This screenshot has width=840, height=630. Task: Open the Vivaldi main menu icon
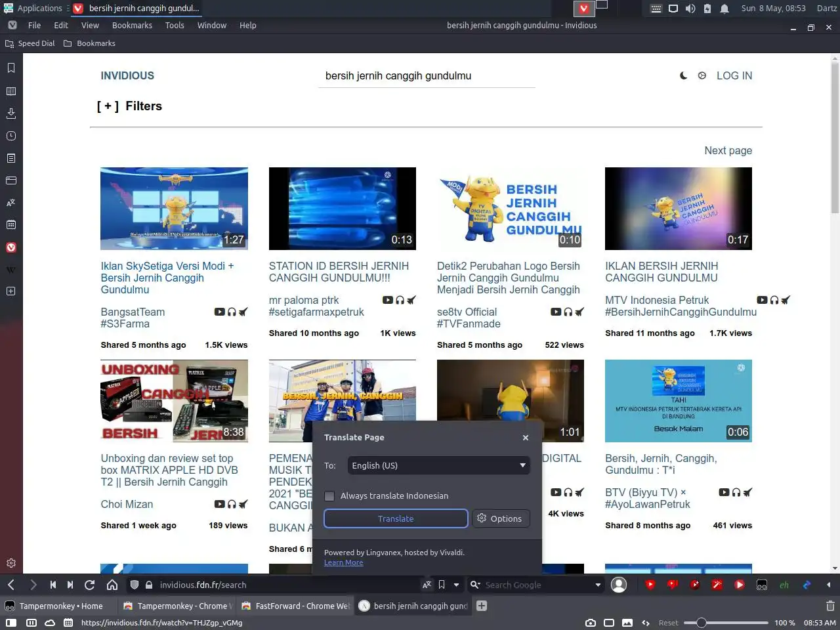[12, 25]
